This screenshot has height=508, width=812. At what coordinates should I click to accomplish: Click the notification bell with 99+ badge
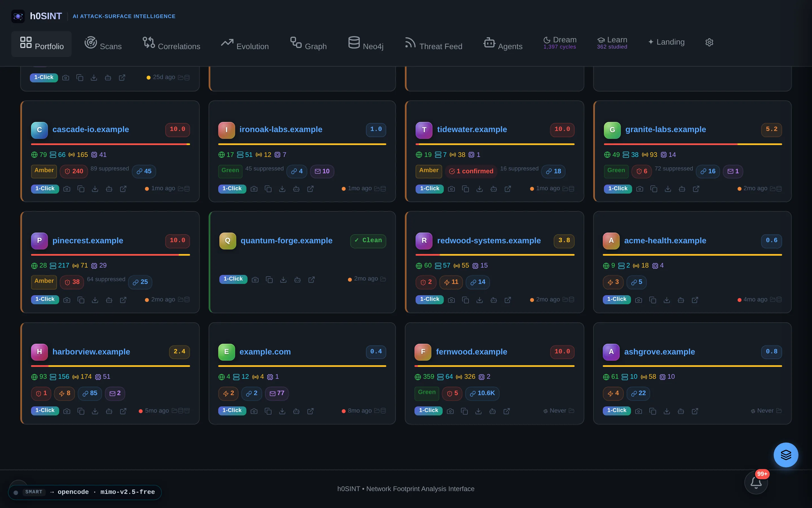point(756,483)
